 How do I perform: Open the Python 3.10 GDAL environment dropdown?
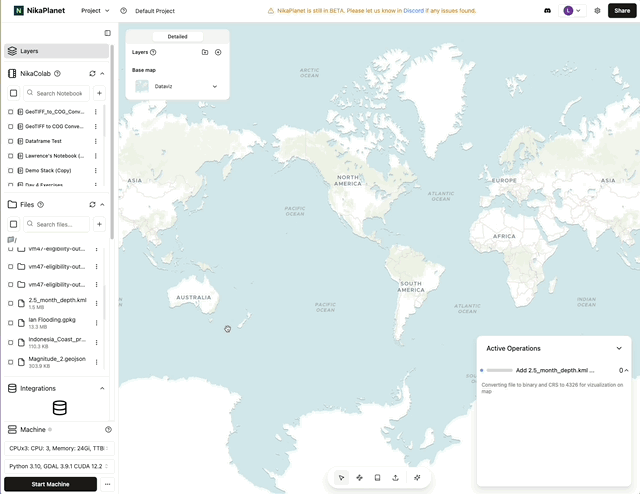[59, 466]
